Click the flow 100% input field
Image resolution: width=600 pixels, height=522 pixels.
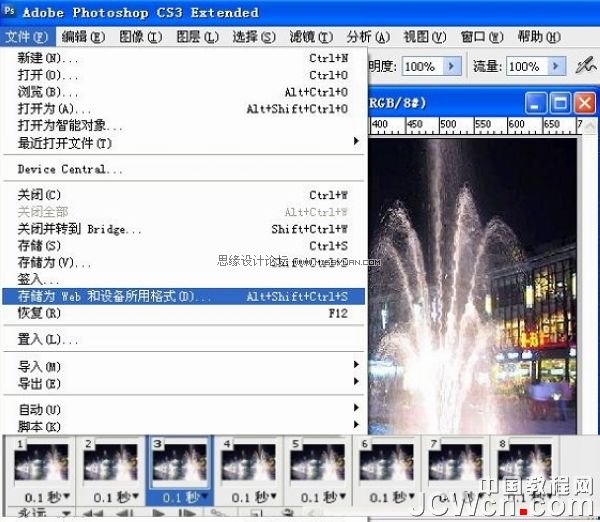point(523,67)
